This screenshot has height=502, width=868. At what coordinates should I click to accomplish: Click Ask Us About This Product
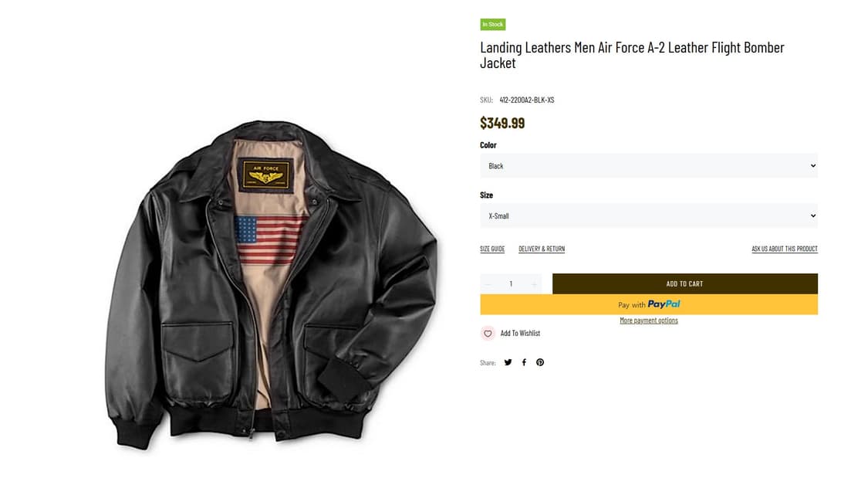[x=785, y=249]
